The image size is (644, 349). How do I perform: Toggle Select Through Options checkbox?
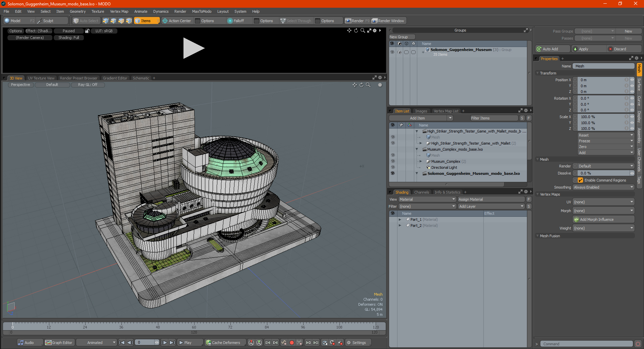pyautogui.click(x=318, y=21)
